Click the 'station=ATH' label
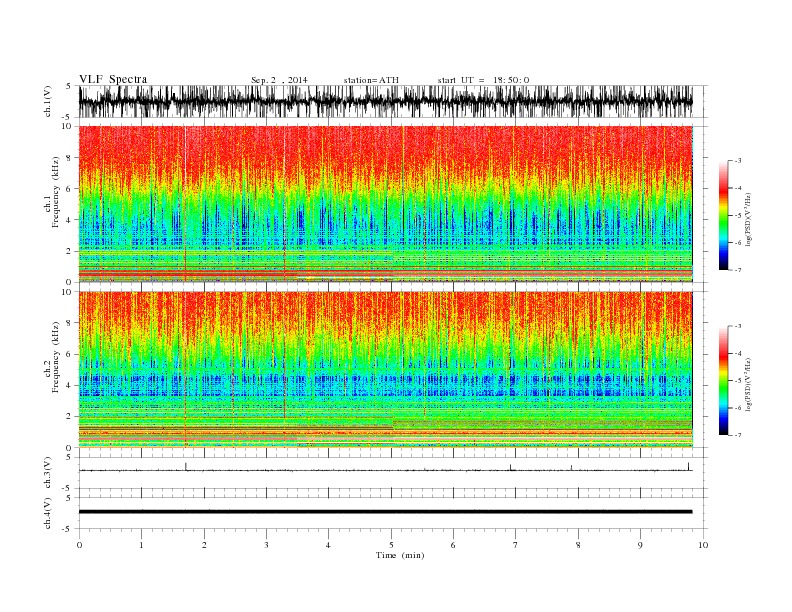This screenshot has height=612, width=792. click(x=371, y=80)
